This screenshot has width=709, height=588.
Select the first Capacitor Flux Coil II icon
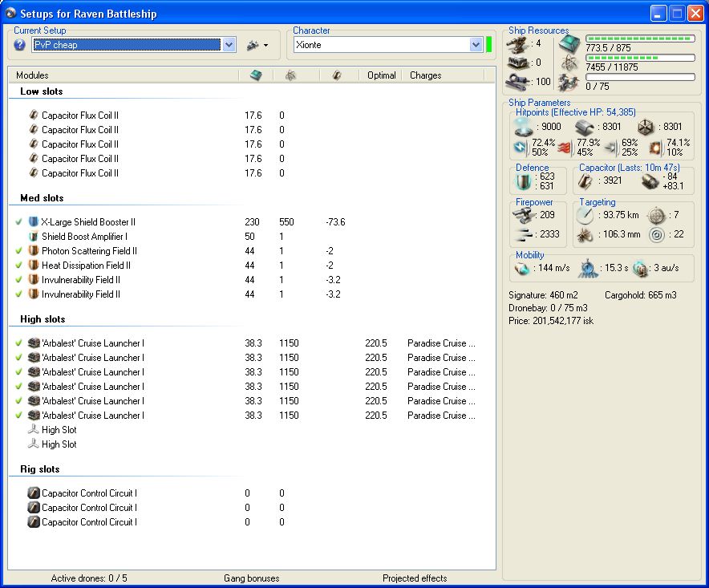[34, 115]
